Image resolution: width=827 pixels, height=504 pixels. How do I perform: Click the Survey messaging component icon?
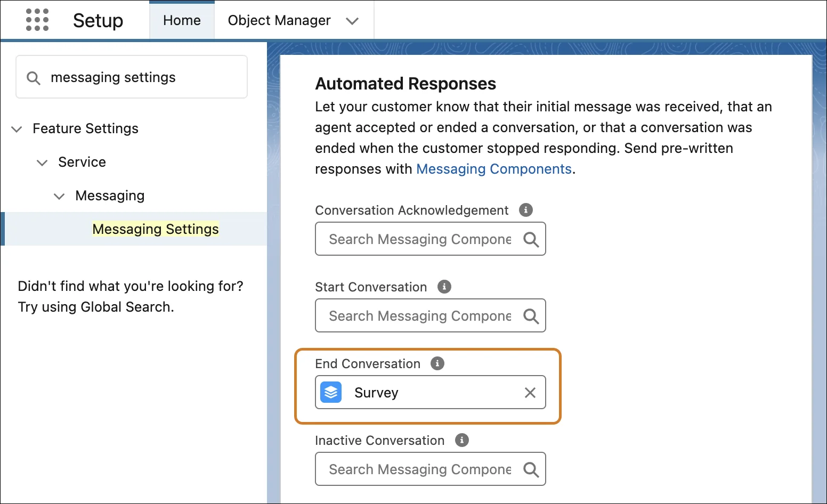(x=331, y=393)
